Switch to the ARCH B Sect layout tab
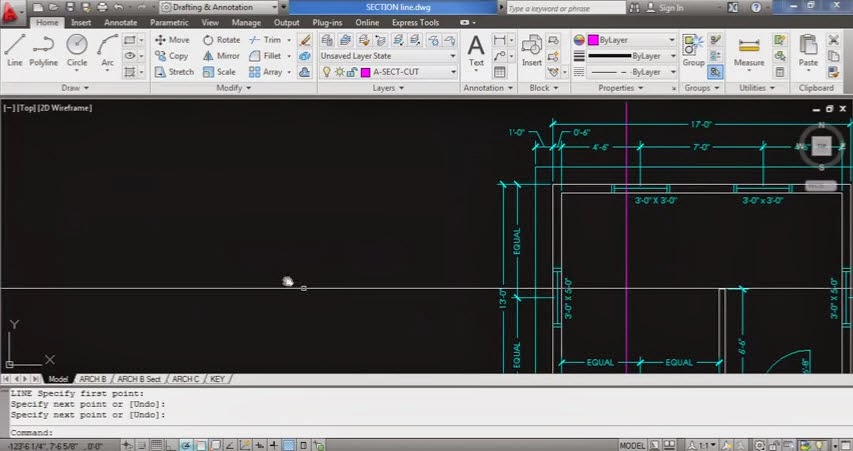The image size is (853, 451). (139, 379)
